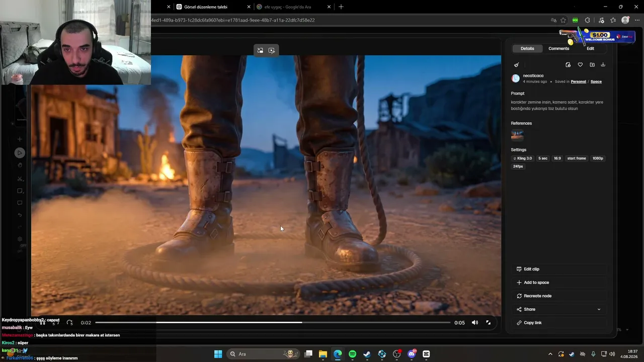Mute the video with the volume icon
The height and width of the screenshot is (362, 644).
click(474, 323)
